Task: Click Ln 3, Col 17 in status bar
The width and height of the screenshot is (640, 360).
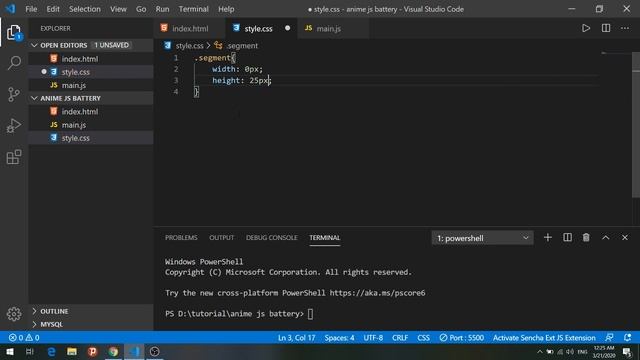Action: tap(296, 338)
